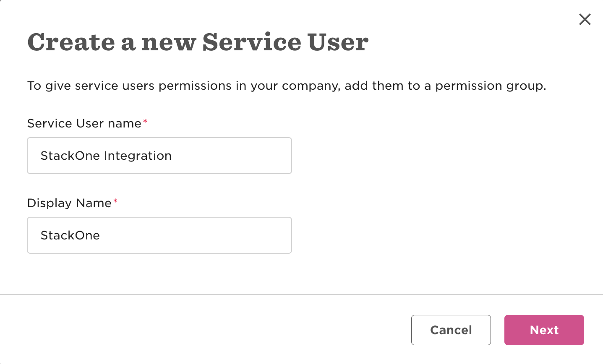603x364 pixels.
Task: Close the Create Service User dialog
Action: pyautogui.click(x=585, y=19)
